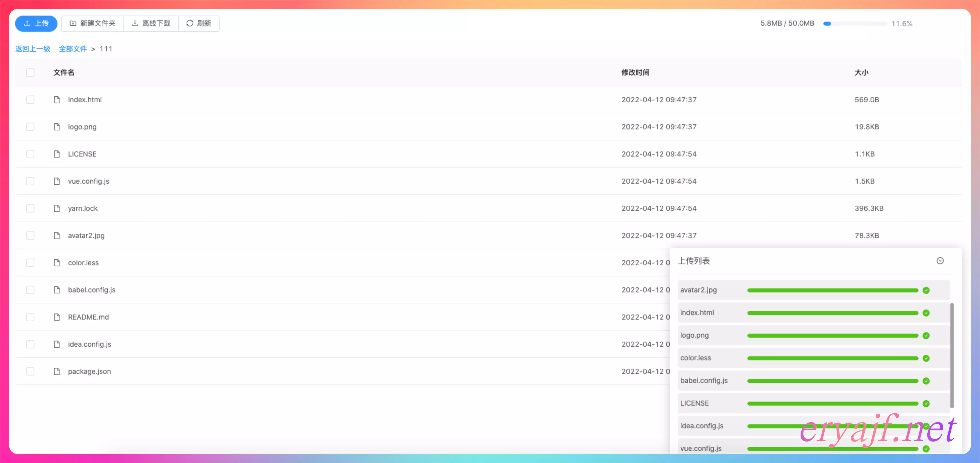Click the 全部文件 breadcrumb

tap(73, 49)
